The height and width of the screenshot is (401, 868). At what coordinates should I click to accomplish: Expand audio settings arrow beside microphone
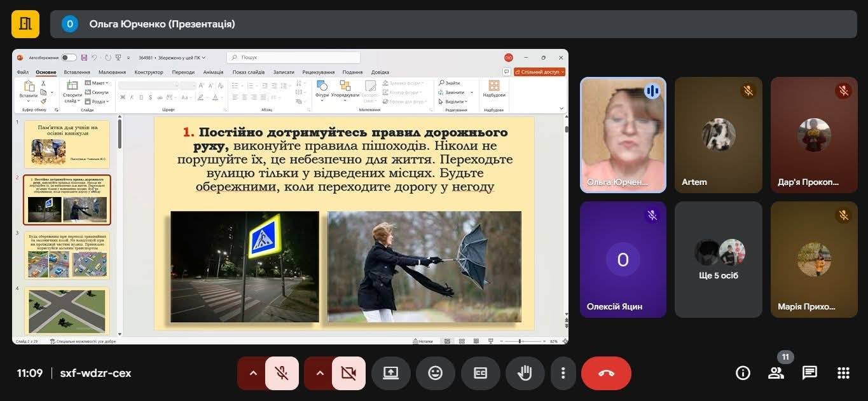click(x=253, y=373)
